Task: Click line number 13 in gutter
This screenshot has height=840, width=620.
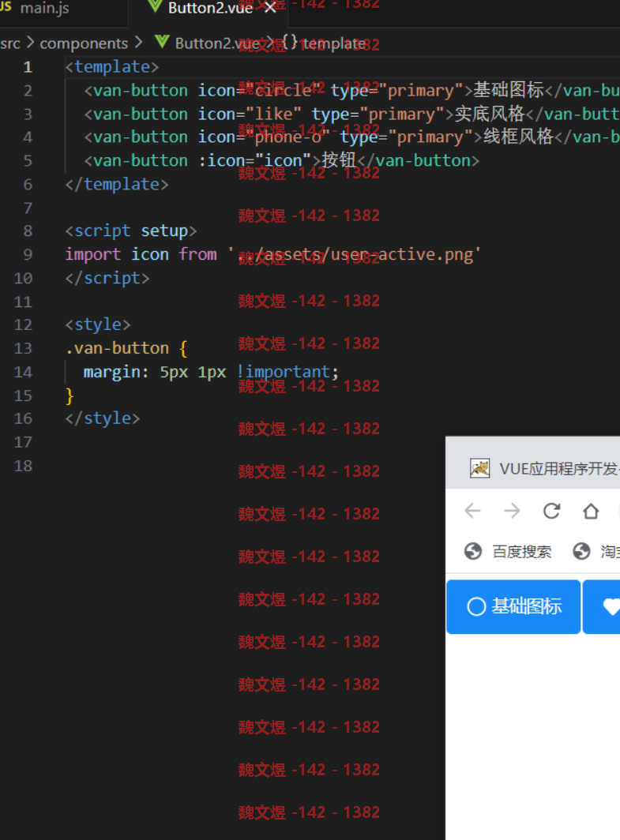Action: click(23, 349)
